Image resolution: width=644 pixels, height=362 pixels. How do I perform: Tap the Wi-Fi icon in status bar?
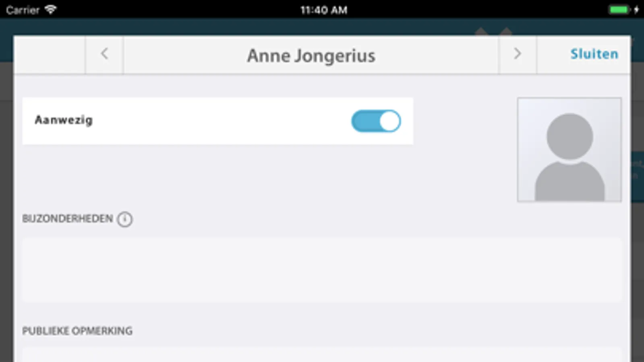tap(50, 9)
